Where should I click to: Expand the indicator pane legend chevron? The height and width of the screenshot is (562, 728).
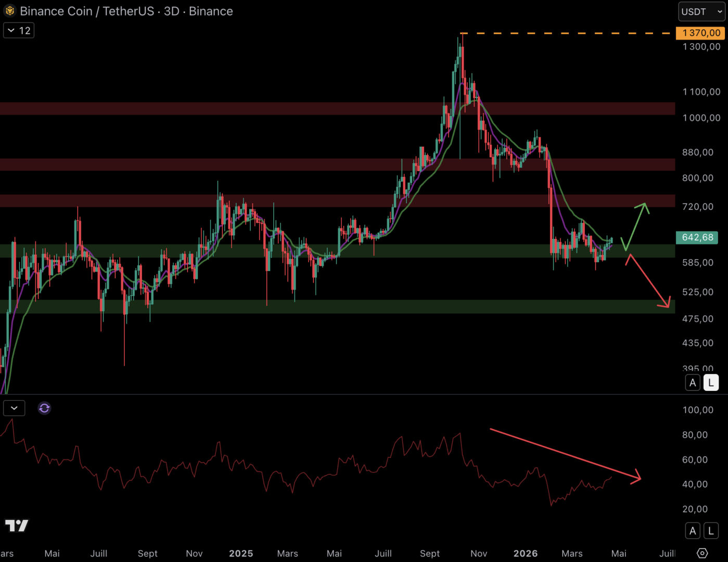point(14,408)
